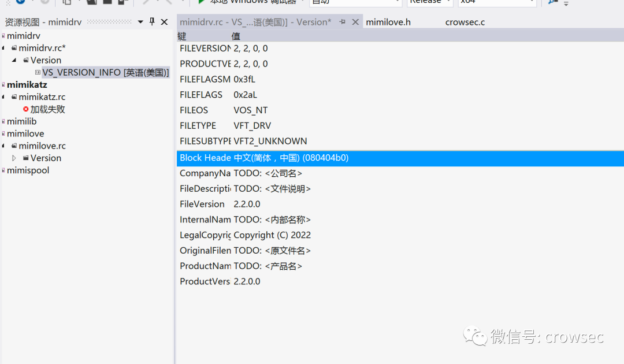Click the FileVersion 2.2.0.0 value
Image resolution: width=624 pixels, height=364 pixels.
(247, 205)
